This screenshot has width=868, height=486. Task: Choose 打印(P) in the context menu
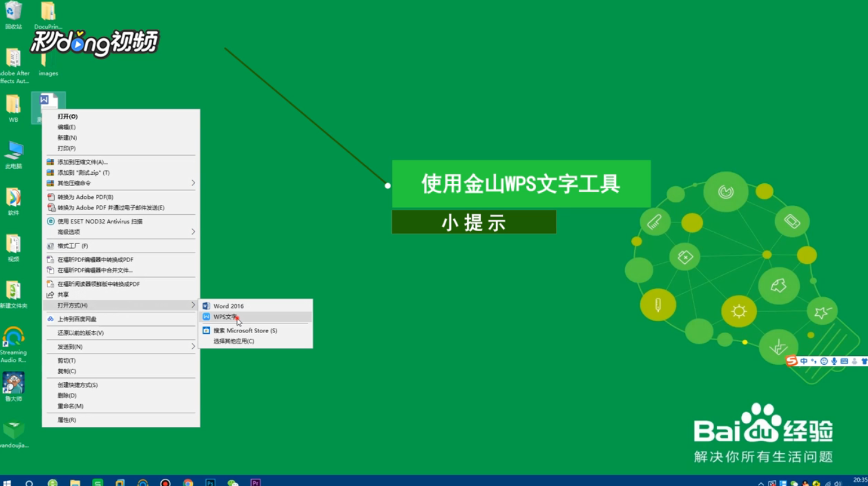point(121,149)
